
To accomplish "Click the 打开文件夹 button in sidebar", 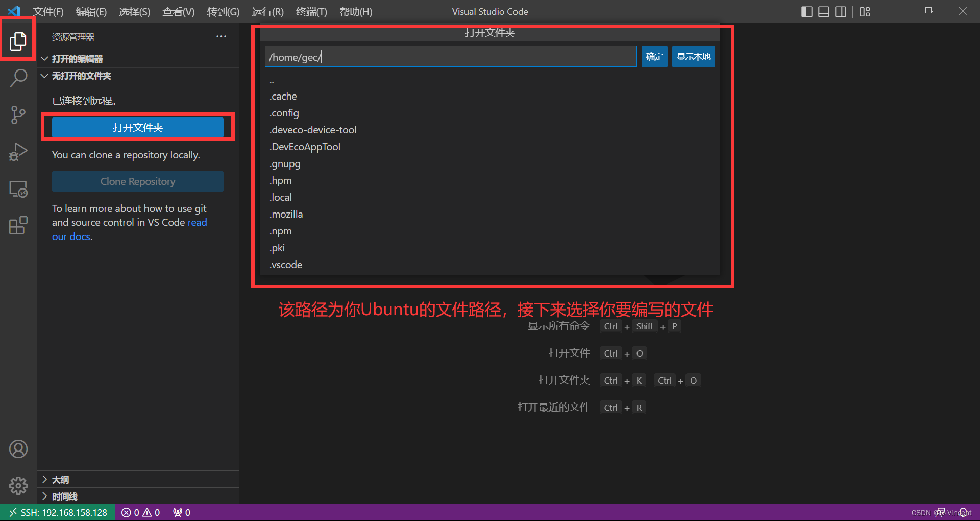I will 138,128.
